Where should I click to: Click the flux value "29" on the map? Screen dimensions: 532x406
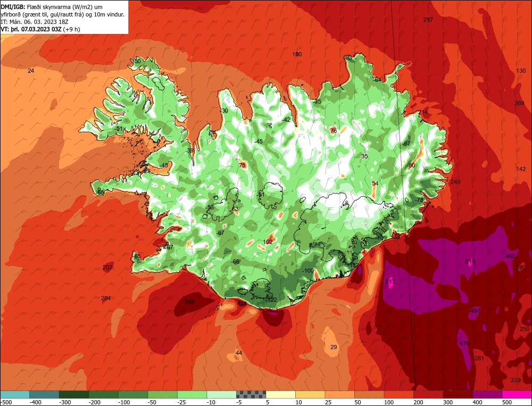pyautogui.click(x=334, y=347)
